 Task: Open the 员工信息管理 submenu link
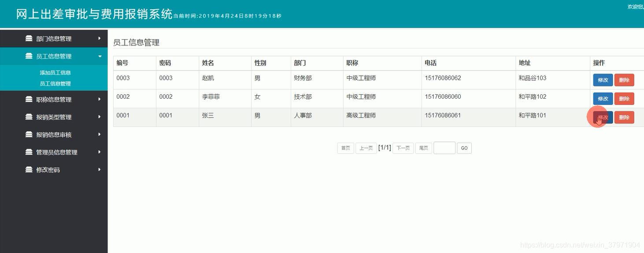click(x=55, y=84)
